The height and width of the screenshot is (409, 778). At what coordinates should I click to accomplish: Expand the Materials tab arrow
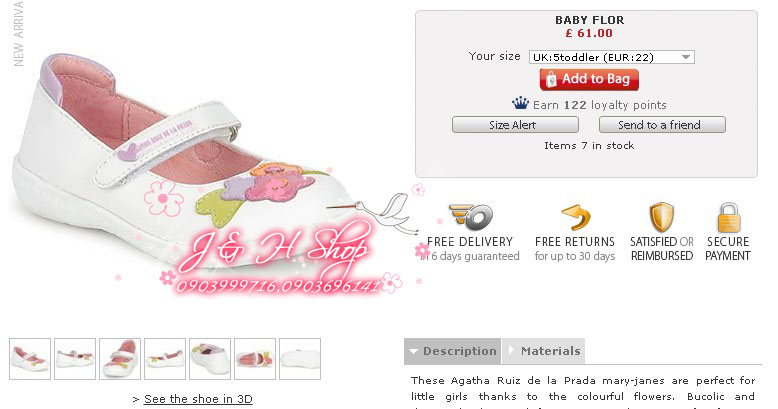pyautogui.click(x=512, y=350)
